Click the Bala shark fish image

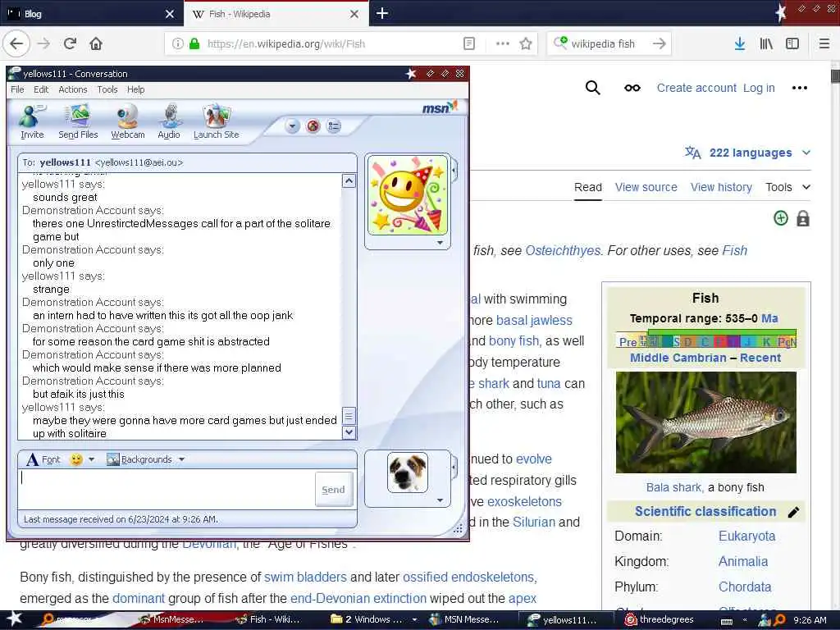[706, 422]
